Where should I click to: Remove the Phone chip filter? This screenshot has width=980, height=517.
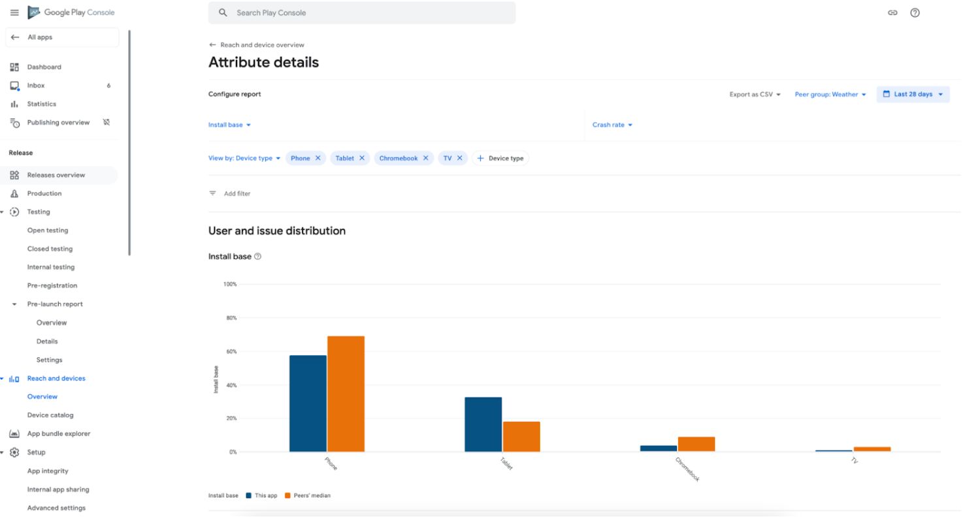[318, 158]
